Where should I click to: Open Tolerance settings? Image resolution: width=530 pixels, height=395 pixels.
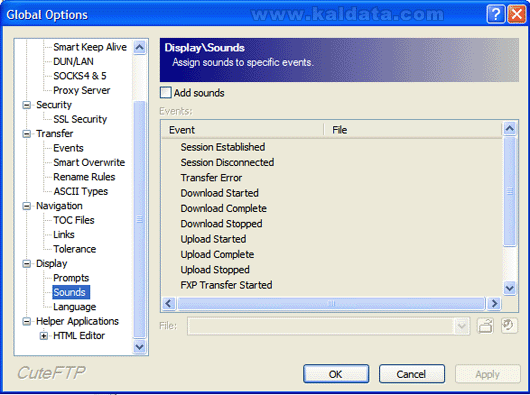click(75, 249)
